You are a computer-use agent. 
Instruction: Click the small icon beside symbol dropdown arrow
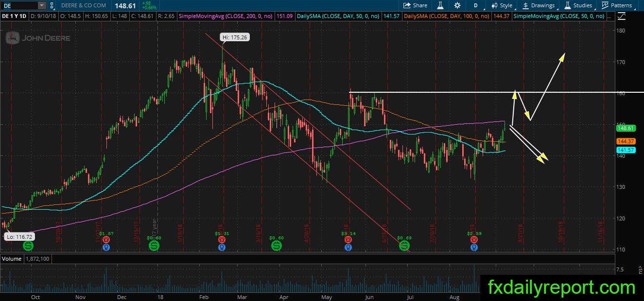pyautogui.click(x=52, y=5)
